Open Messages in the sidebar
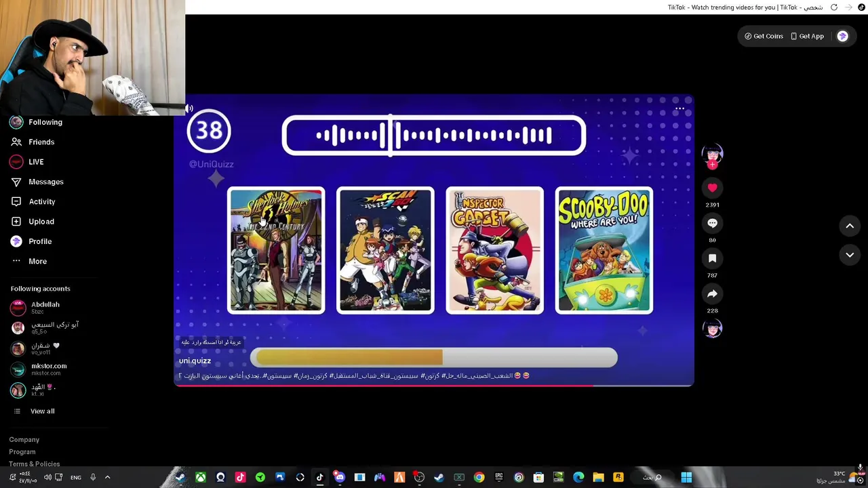 37,182
